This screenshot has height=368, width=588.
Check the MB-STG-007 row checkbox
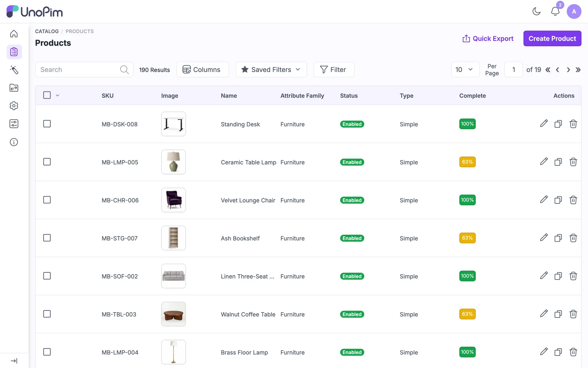pyautogui.click(x=47, y=238)
